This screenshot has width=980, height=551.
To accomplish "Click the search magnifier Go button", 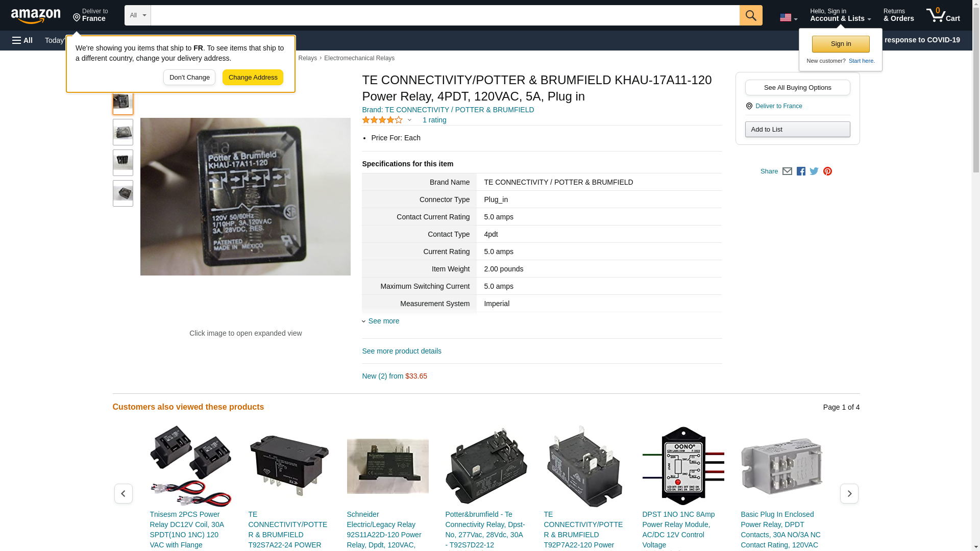I will [750, 15].
